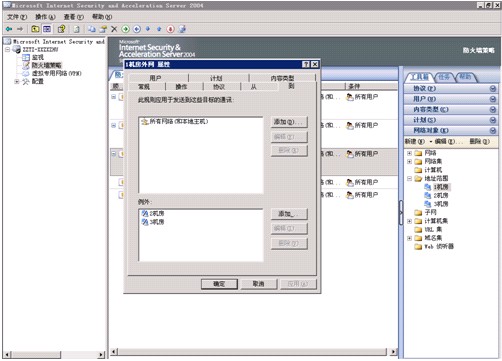Image resolution: width=502 pixels, height=361 pixels.
Task: Select 监视 node in left console tree
Action: 38,57
